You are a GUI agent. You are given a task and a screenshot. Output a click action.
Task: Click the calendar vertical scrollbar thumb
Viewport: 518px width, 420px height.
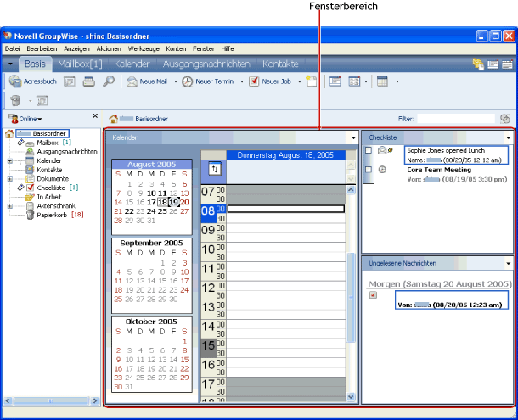click(x=351, y=298)
